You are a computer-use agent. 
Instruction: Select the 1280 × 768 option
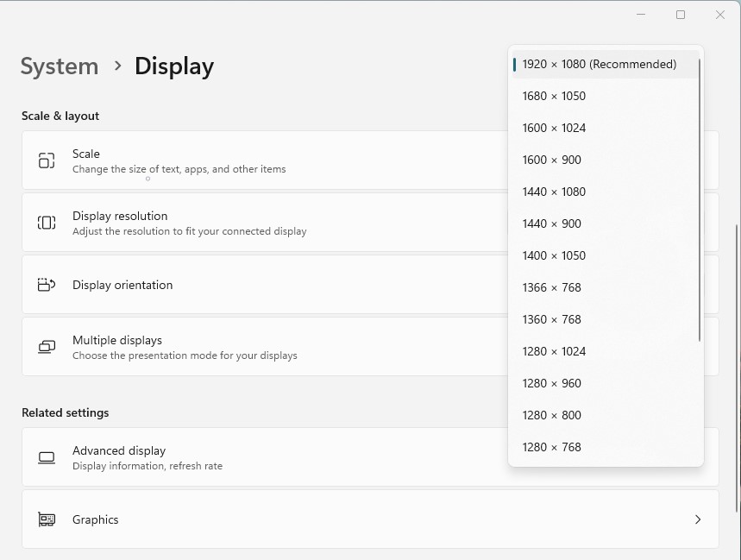coord(552,447)
